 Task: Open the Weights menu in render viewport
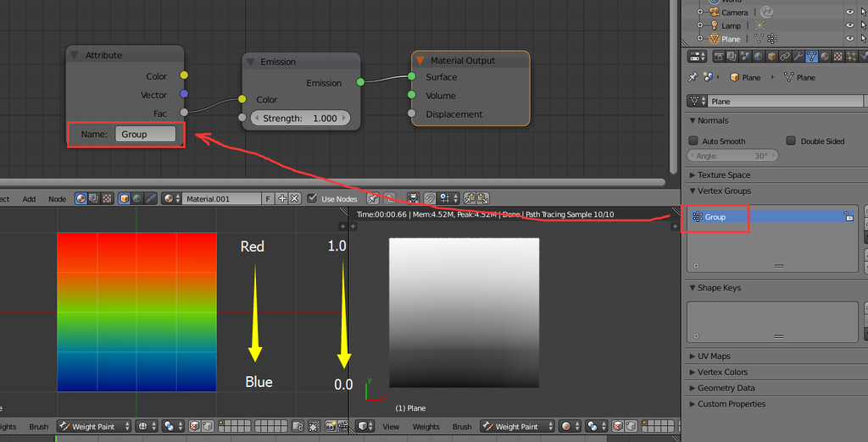tap(426, 427)
